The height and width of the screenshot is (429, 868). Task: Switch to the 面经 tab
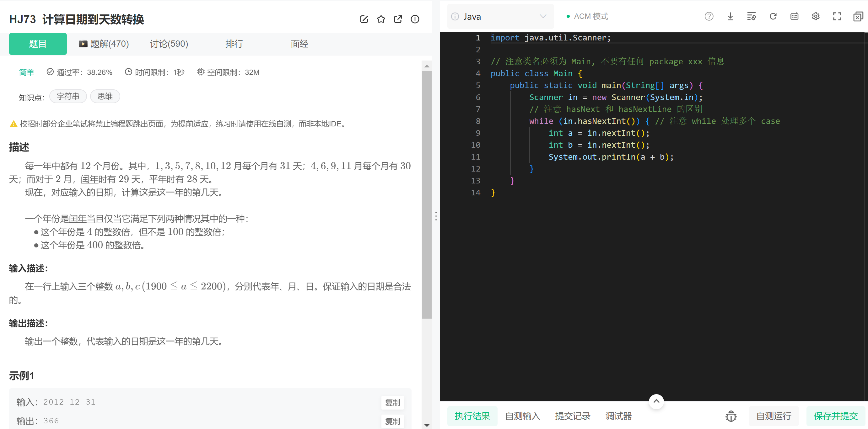[299, 44]
